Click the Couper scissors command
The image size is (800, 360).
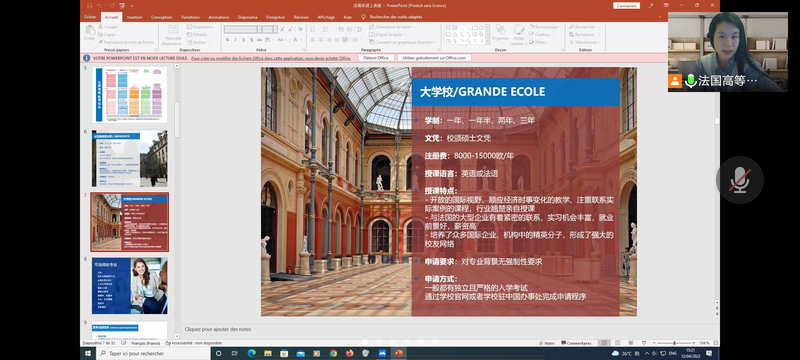108,27
